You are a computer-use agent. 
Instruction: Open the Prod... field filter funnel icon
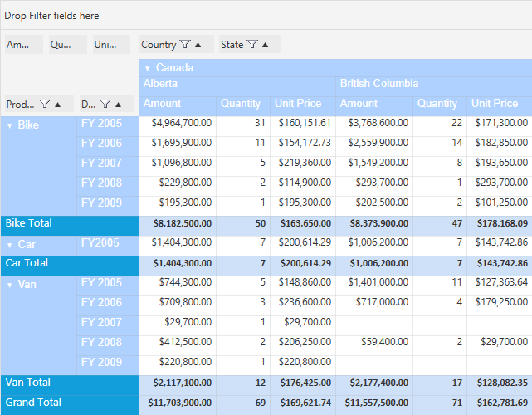tap(45, 105)
